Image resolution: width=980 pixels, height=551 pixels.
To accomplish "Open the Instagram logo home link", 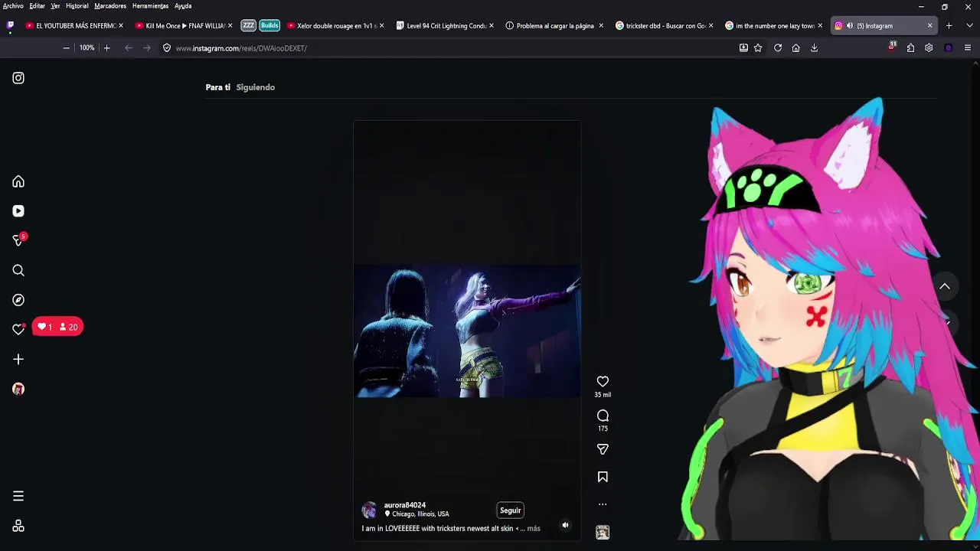I will pyautogui.click(x=18, y=78).
